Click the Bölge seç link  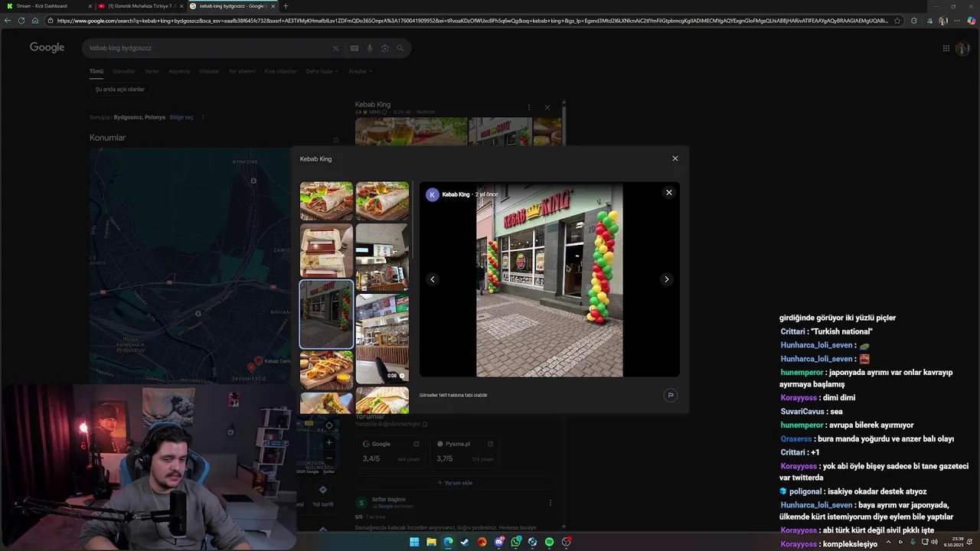pos(181,117)
